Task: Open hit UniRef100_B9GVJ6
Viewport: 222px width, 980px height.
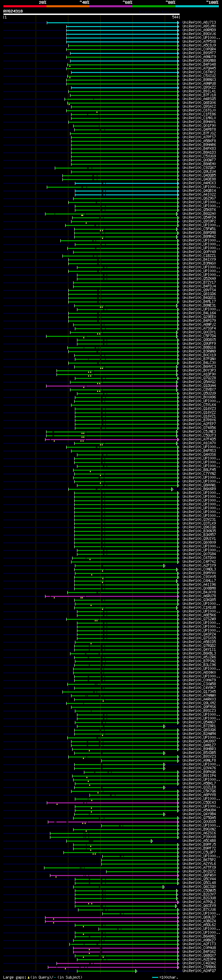Action: [x=199, y=34]
